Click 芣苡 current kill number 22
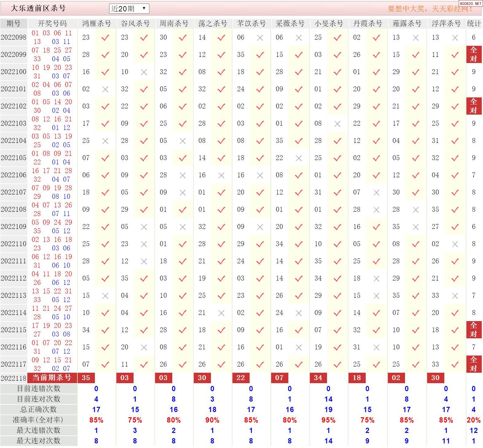 241,378
